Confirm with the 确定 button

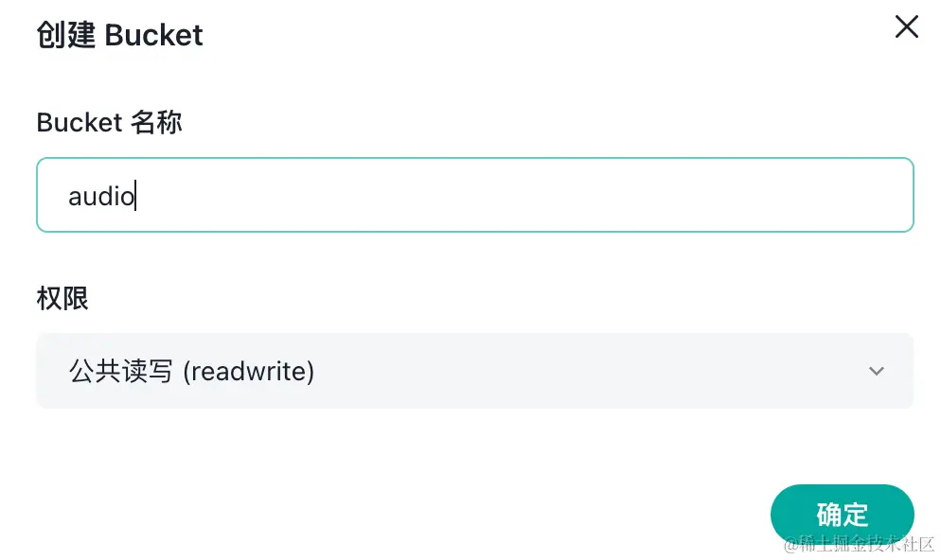tap(842, 515)
